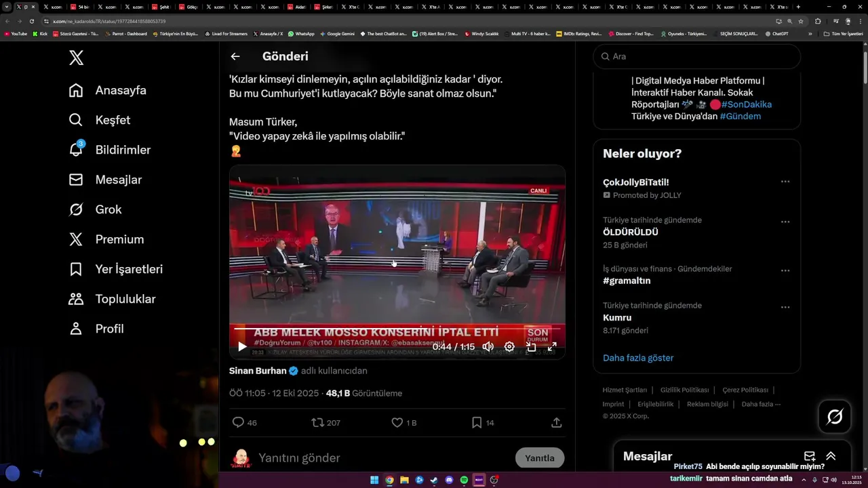Viewport: 868px width, 488px height.
Task: Open more options for ÇokJollyBiTatil!
Action: coord(785,182)
